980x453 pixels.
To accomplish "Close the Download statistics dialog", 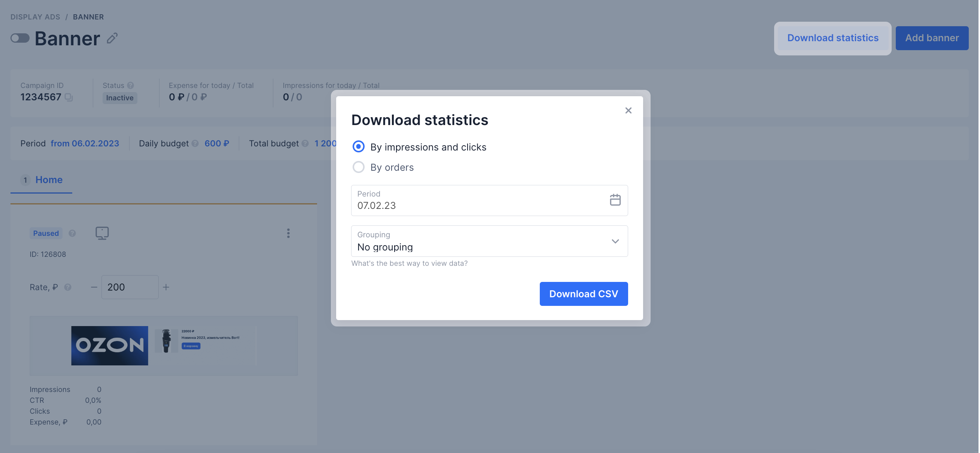I will click(x=629, y=111).
